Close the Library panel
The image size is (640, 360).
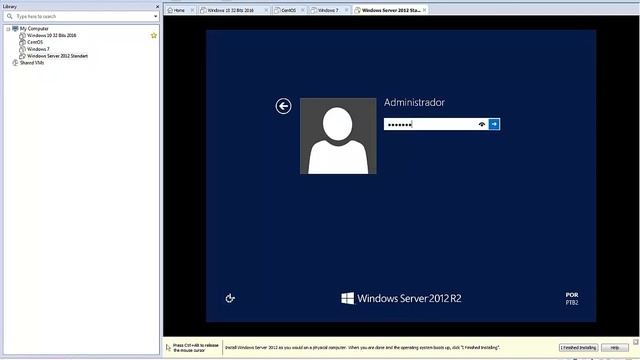click(x=157, y=7)
